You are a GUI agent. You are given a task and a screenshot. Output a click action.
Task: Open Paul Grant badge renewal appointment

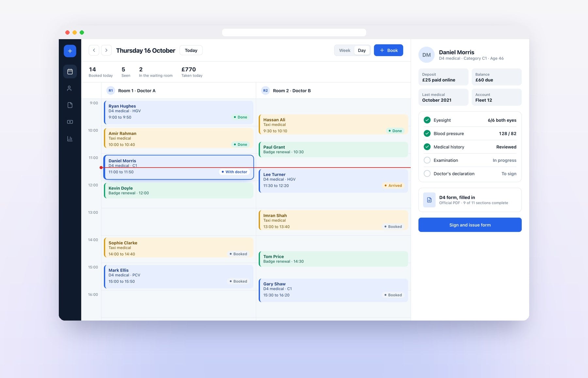pos(334,150)
